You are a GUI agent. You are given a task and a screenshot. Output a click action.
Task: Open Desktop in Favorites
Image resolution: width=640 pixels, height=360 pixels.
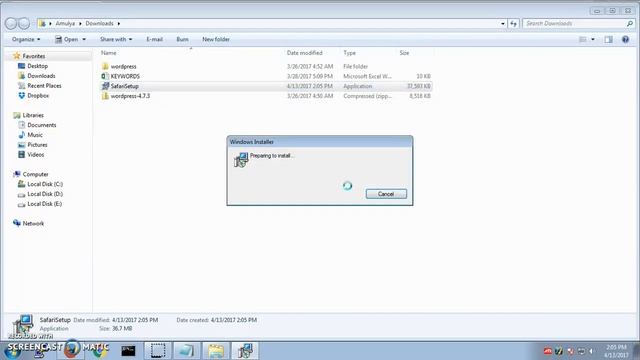pyautogui.click(x=38, y=66)
